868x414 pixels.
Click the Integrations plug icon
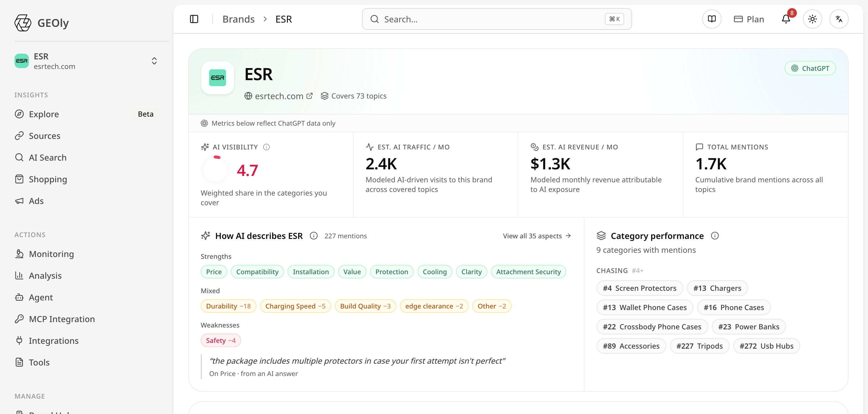point(19,340)
